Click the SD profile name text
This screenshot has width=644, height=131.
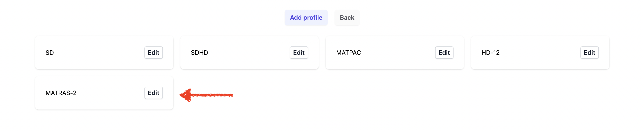50,53
